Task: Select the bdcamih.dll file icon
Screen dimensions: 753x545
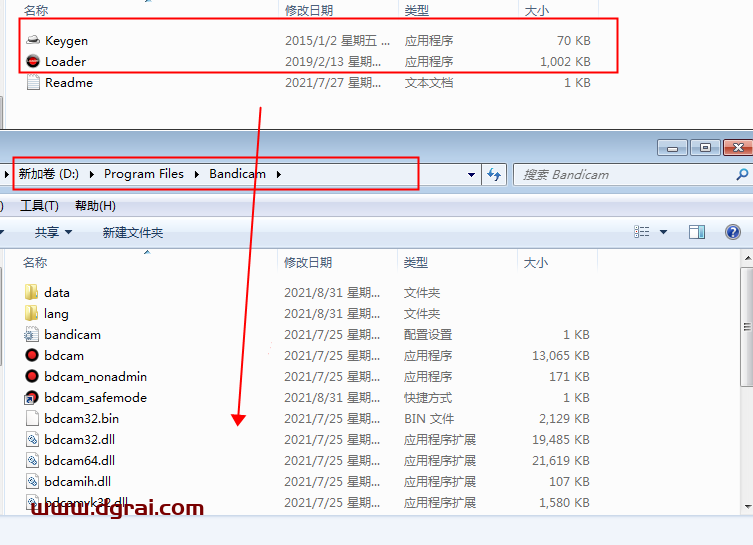Action: point(32,482)
